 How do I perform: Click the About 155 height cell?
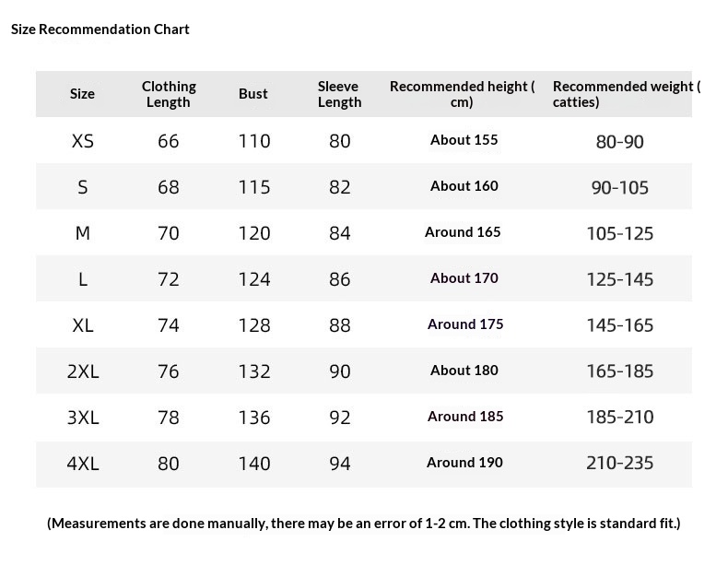point(464,140)
